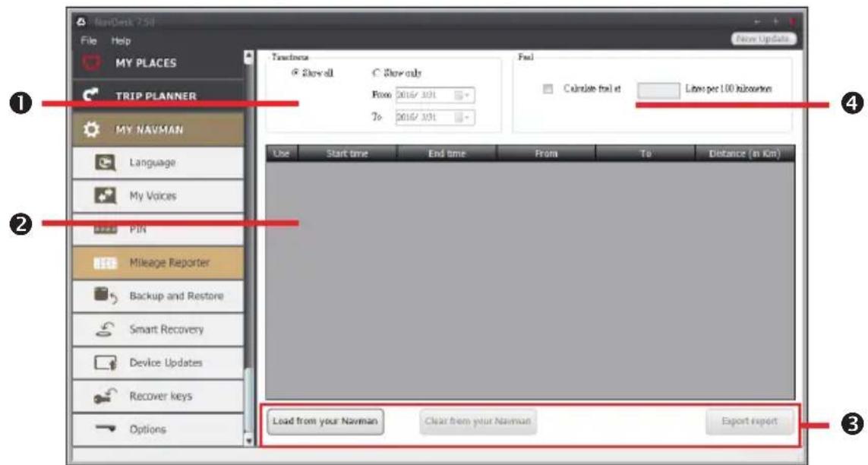This screenshot has height=465, width=868.
Task: Click the Device Updates icon
Action: pyautogui.click(x=106, y=362)
